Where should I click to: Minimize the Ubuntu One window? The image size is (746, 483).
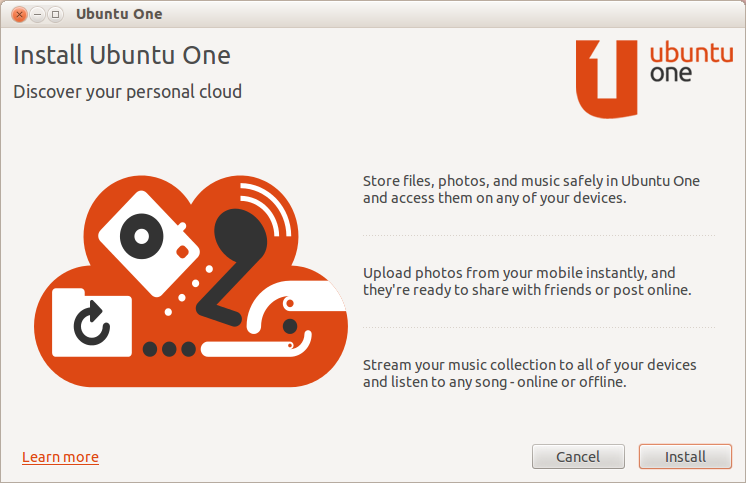tap(37, 14)
